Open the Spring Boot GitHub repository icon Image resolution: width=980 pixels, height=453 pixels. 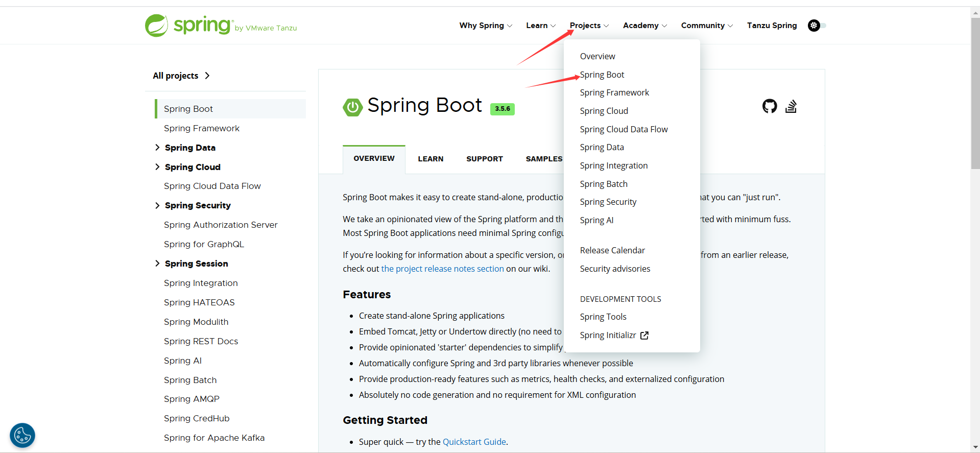point(770,106)
